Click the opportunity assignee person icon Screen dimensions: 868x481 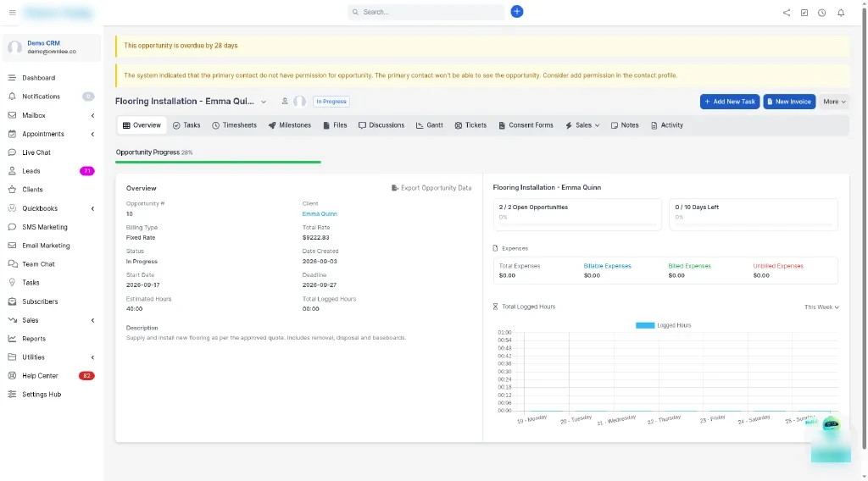point(285,101)
